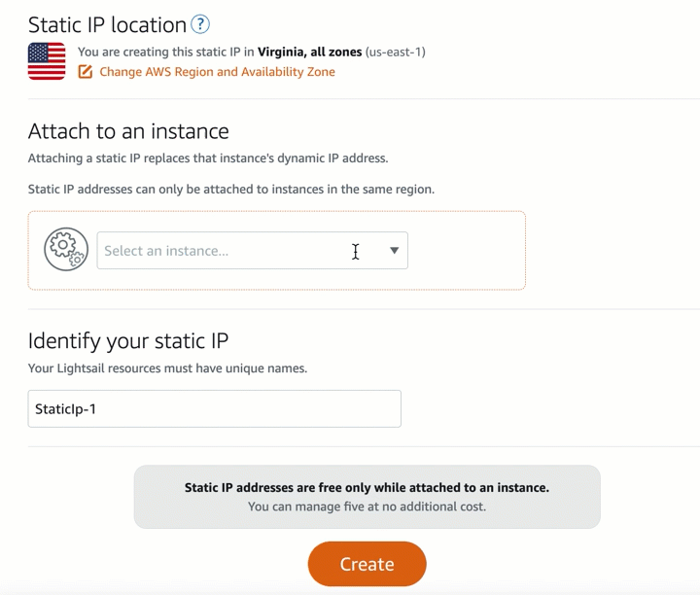Image resolution: width=700 pixels, height=595 pixels.
Task: Click the United States flag icon
Action: tap(47, 61)
